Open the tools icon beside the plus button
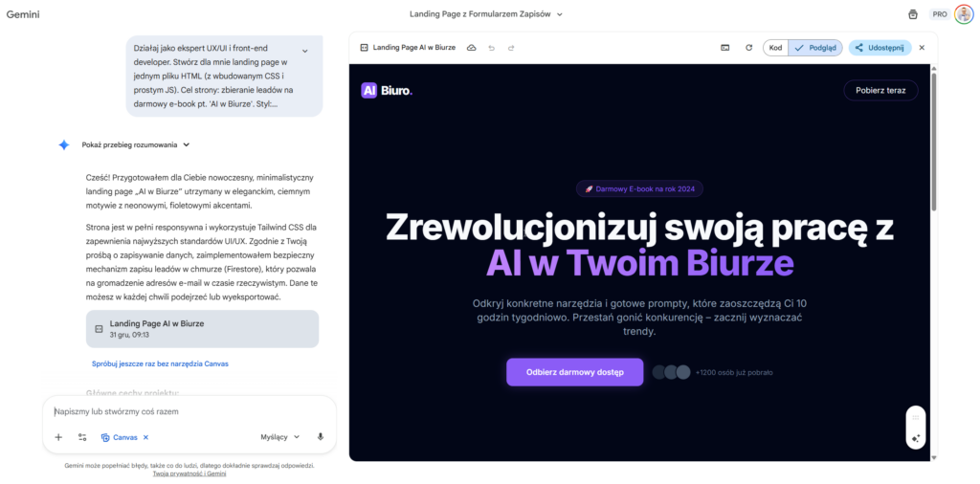The width and height of the screenshot is (980, 484). point(82,437)
